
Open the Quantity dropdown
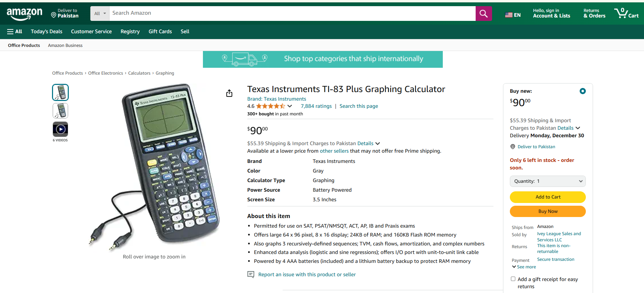(x=548, y=181)
